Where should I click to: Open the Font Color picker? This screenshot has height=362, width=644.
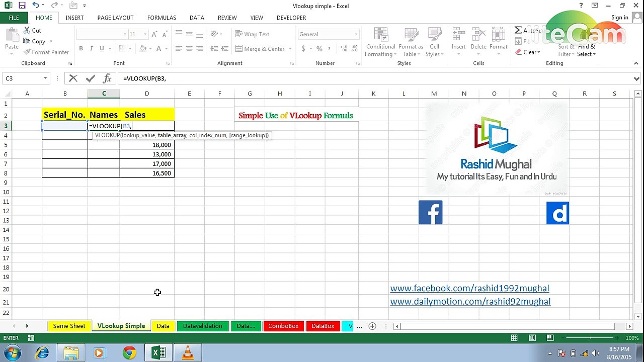pyautogui.click(x=159, y=49)
